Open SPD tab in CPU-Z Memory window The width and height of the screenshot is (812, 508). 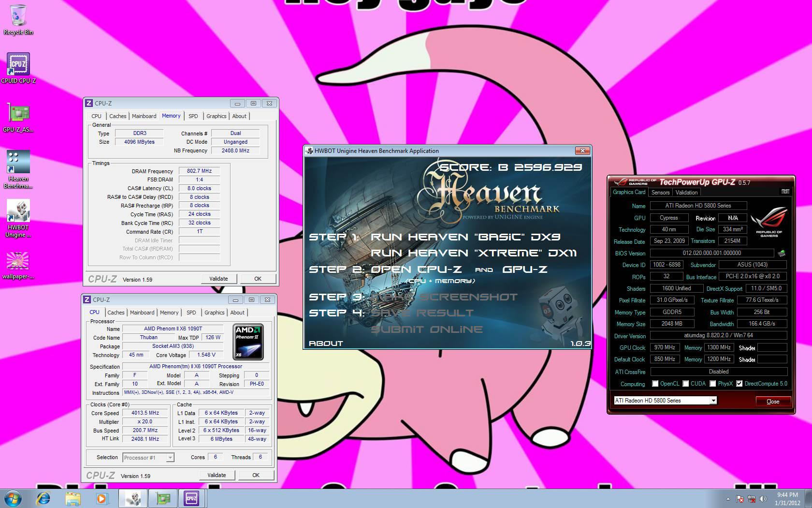point(193,116)
